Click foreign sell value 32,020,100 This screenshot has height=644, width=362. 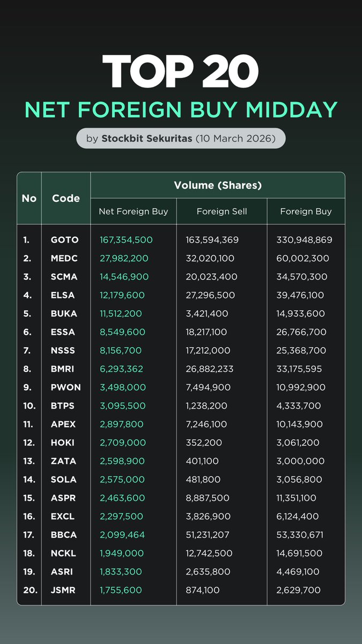[210, 258]
